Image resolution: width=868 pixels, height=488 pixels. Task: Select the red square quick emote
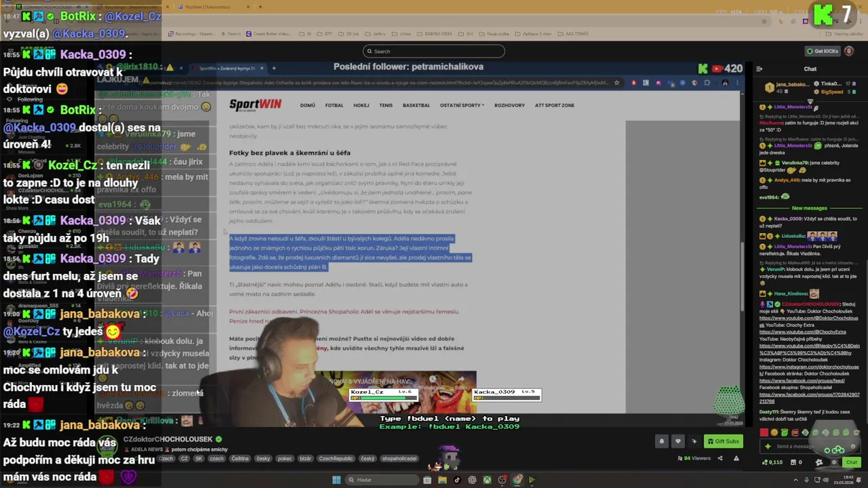pos(764,433)
